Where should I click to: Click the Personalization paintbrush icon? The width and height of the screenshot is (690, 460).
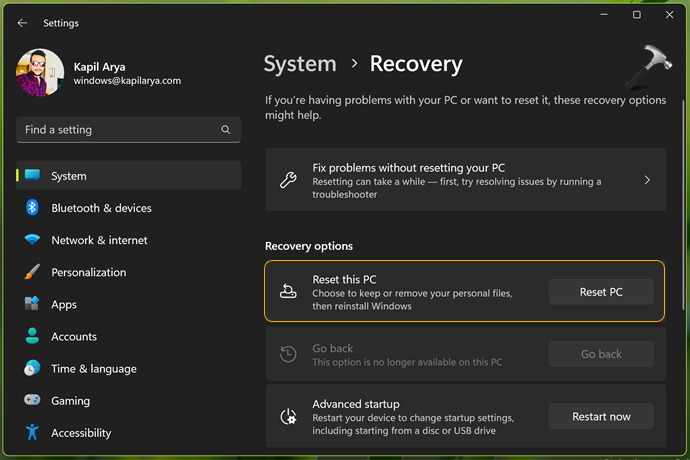tap(32, 272)
